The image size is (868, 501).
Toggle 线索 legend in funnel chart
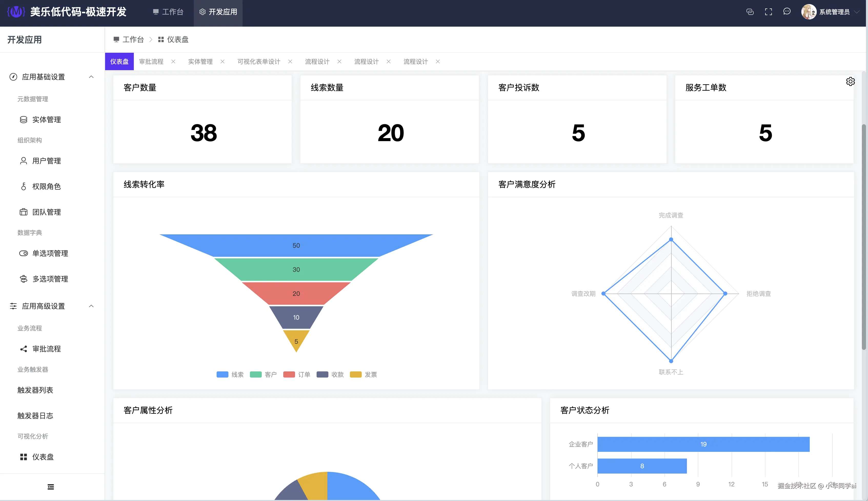230,374
